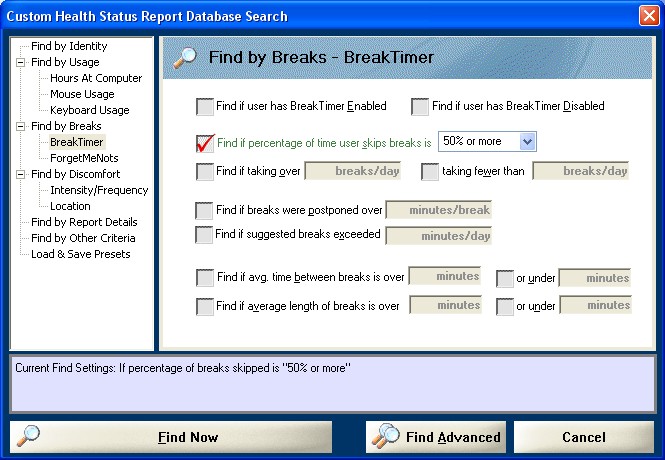Enable the taking fewer than checkbox
Viewport: 665px width, 460px height.
click(430, 172)
